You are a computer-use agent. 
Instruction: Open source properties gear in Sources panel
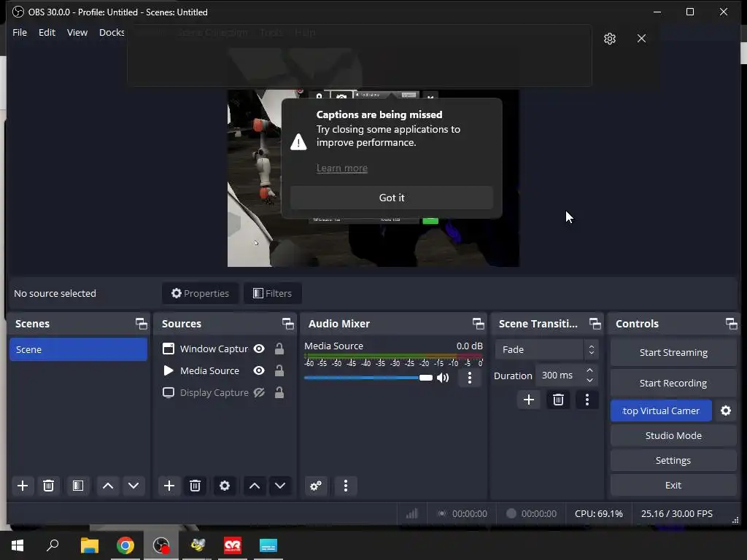pyautogui.click(x=225, y=486)
